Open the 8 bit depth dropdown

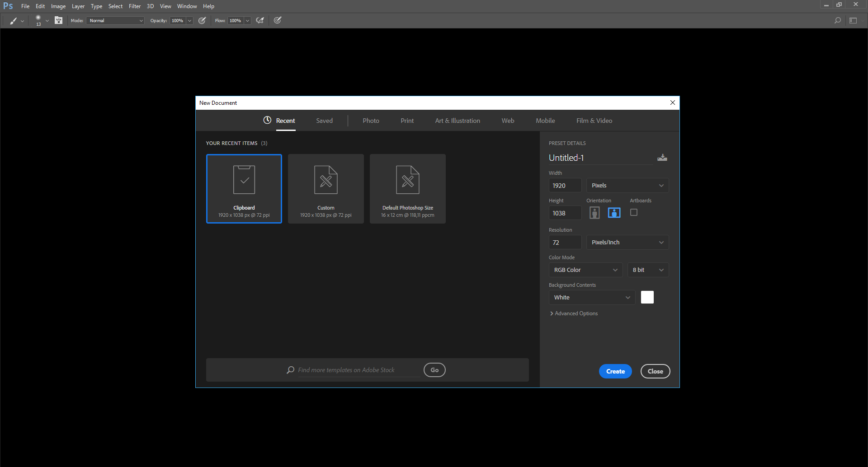[648, 270]
